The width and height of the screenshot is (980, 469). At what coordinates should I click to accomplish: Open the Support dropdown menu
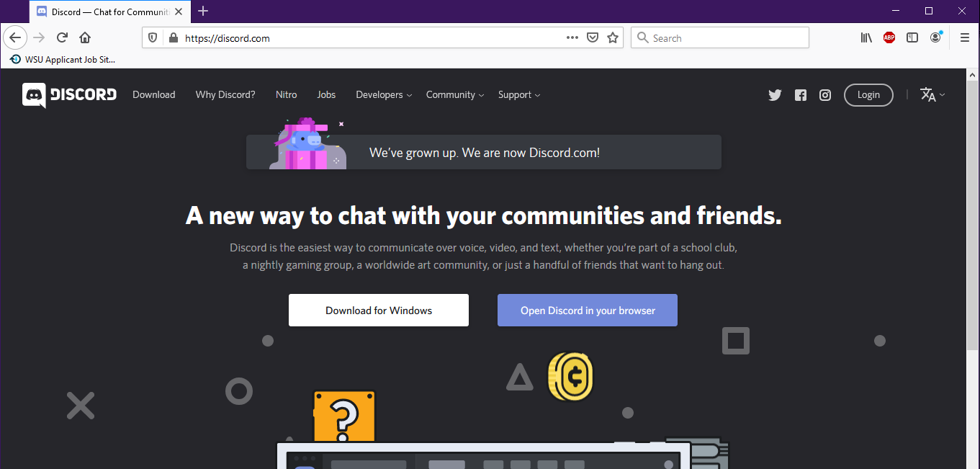click(518, 95)
